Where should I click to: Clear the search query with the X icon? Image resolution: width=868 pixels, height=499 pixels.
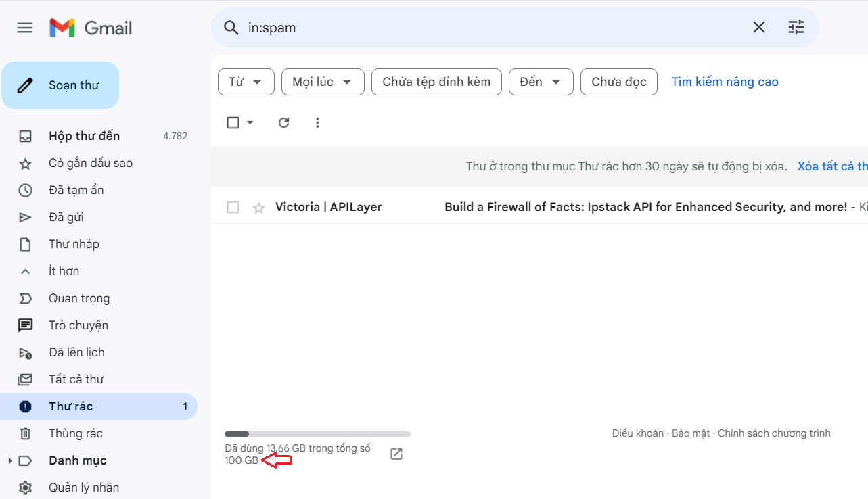(x=758, y=27)
